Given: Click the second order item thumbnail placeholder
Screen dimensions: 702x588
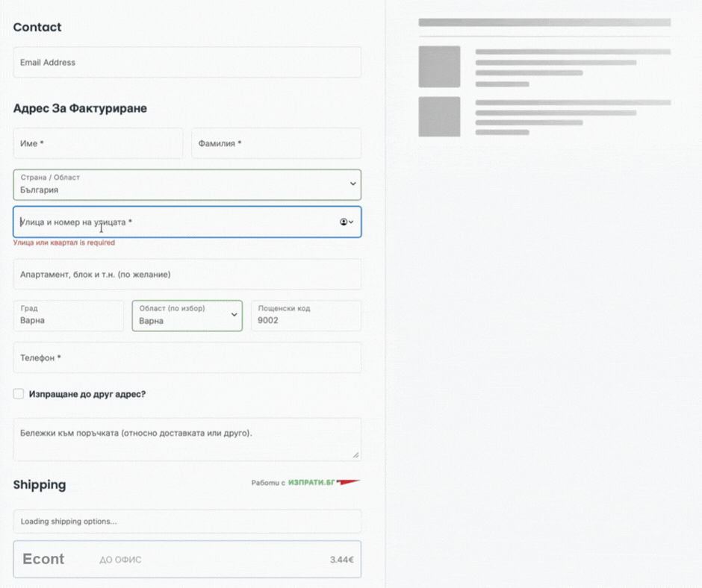Looking at the screenshot, I should (x=439, y=116).
